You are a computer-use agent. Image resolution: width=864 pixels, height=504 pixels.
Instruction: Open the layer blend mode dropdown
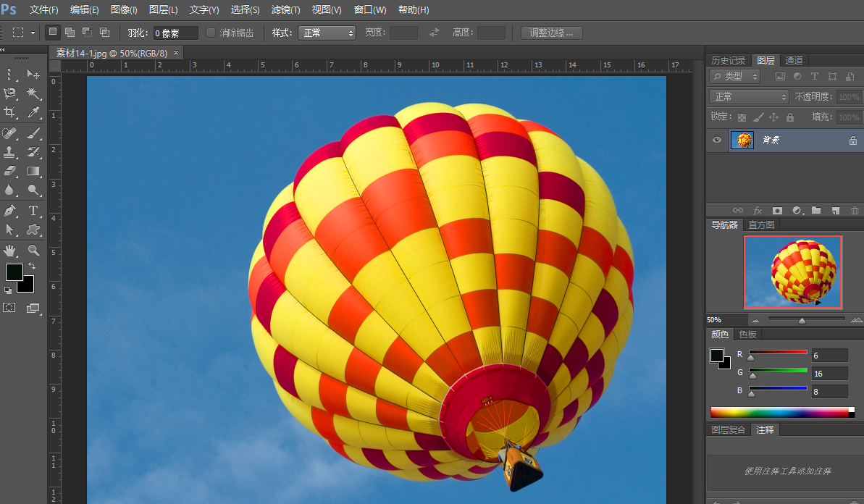[x=750, y=97]
